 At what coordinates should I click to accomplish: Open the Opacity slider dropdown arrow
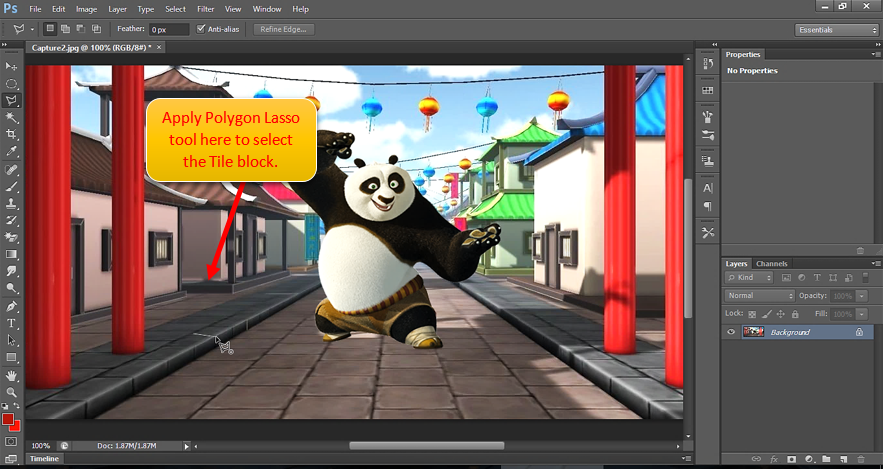tap(862, 296)
